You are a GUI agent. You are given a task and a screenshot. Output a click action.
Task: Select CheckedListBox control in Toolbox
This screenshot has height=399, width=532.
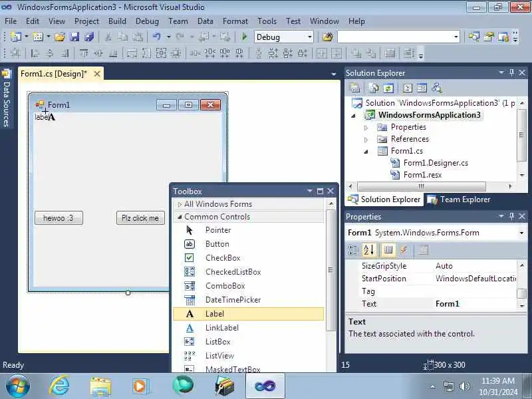click(x=248, y=272)
